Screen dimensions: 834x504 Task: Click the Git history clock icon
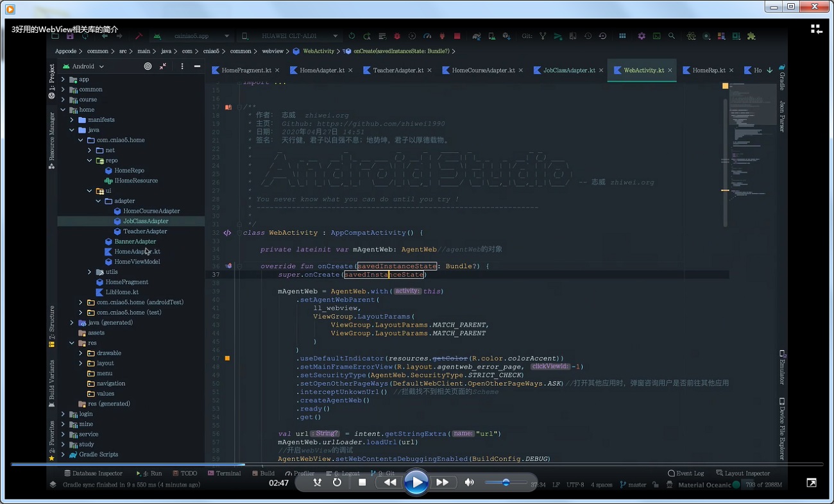[x=587, y=36]
